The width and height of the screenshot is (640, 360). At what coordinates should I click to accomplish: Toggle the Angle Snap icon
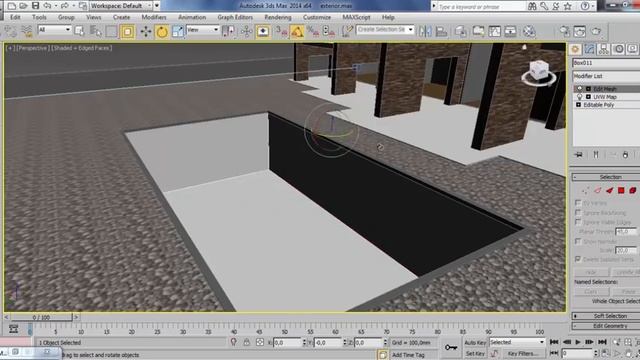(297, 31)
